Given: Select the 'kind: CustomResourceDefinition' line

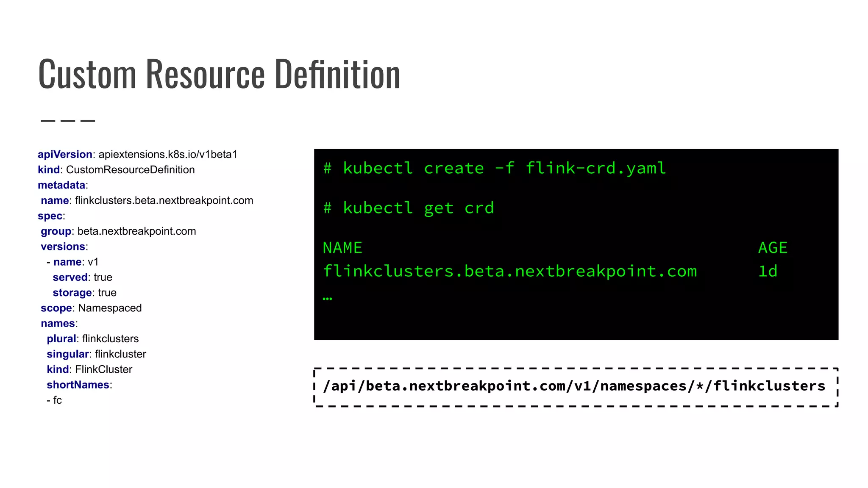Looking at the screenshot, I should 116,169.
